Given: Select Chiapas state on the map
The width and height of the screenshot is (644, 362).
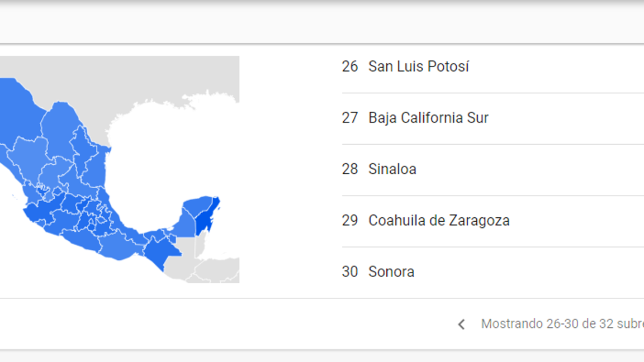Looking at the screenshot, I should pos(160,250).
